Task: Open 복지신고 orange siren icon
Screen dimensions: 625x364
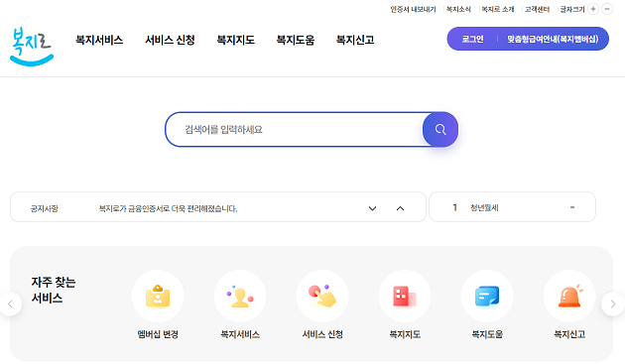Action: click(569, 296)
